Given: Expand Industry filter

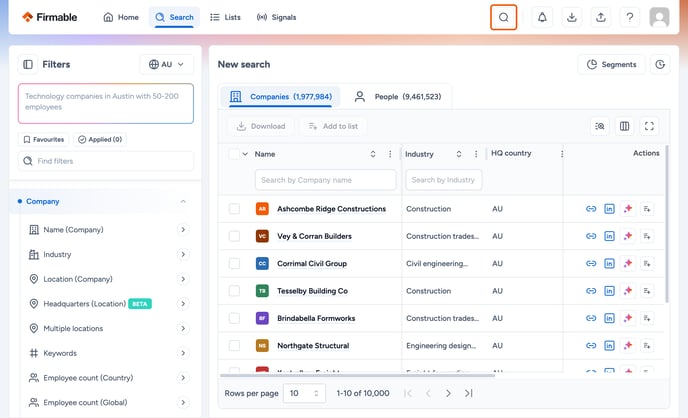Looking at the screenshot, I should click(x=183, y=254).
